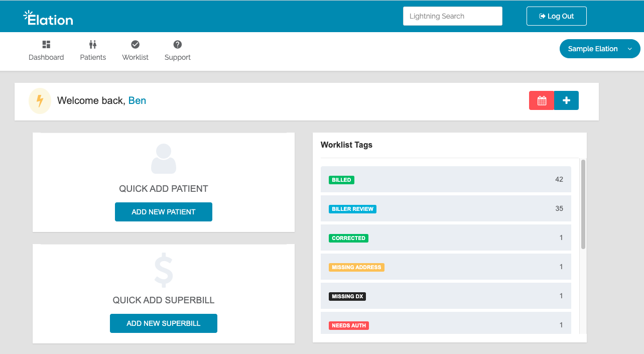Click the ADD NEW SUPERBILL button

click(x=163, y=323)
